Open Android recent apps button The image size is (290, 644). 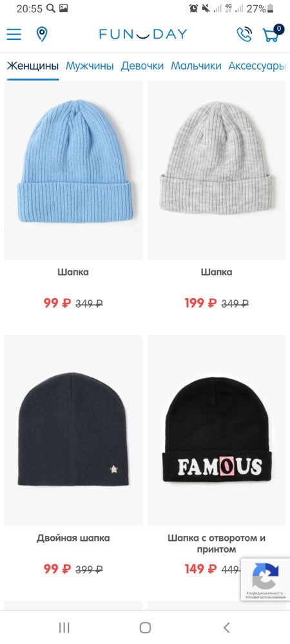coord(64,627)
